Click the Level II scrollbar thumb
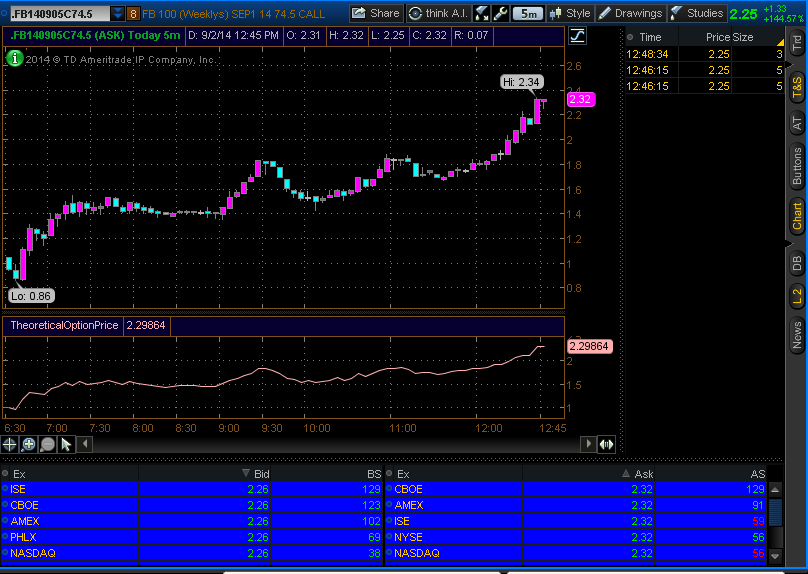808x574 pixels. click(775, 512)
